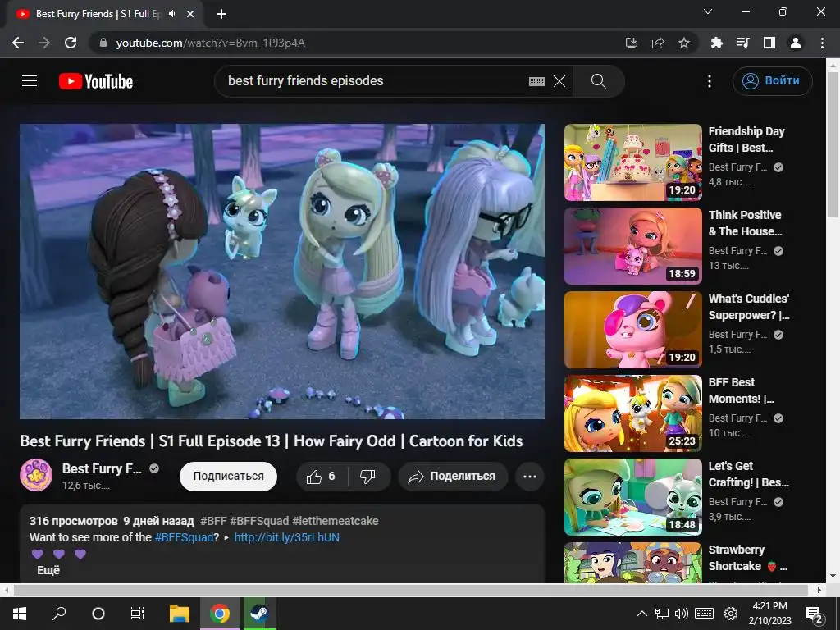
Task: Click horizontal scrollbar at page bottom
Action: pyautogui.click(x=410, y=590)
